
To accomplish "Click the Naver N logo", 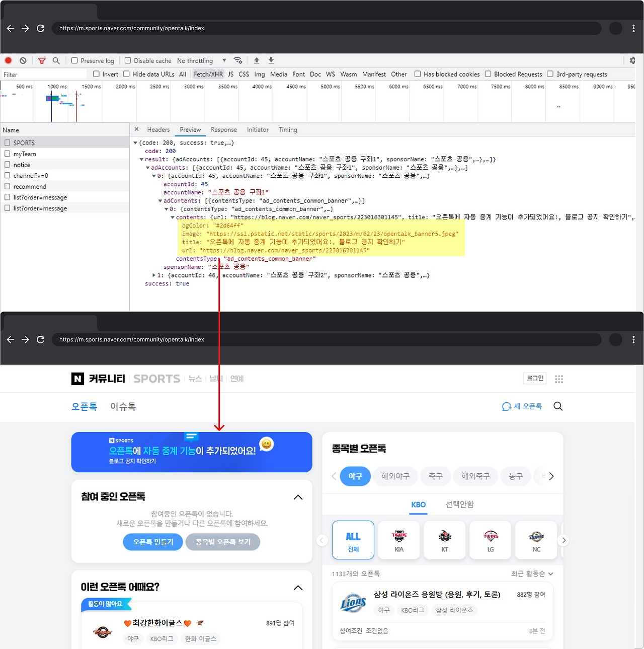I will pos(77,379).
